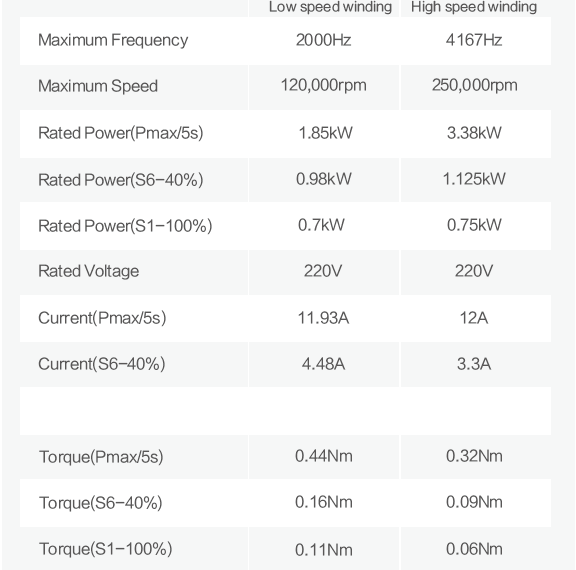The image size is (576, 570).
Task: Select the Rated Power(S6-40%) label
Action: tap(121, 180)
